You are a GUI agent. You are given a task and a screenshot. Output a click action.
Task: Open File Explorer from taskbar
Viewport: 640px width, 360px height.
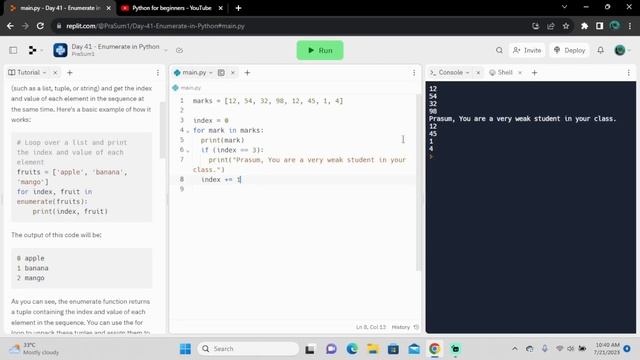(x=373, y=349)
